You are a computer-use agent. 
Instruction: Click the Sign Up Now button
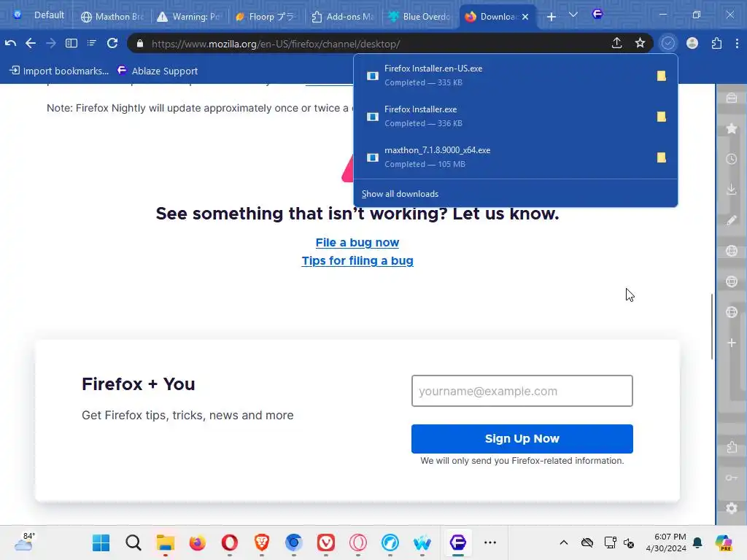tap(522, 438)
